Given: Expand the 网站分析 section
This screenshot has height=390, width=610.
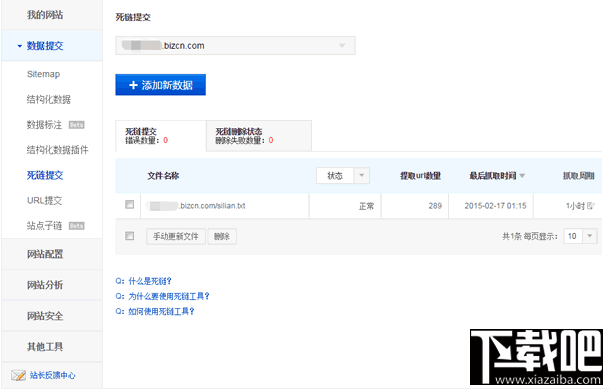Looking at the screenshot, I should (45, 285).
